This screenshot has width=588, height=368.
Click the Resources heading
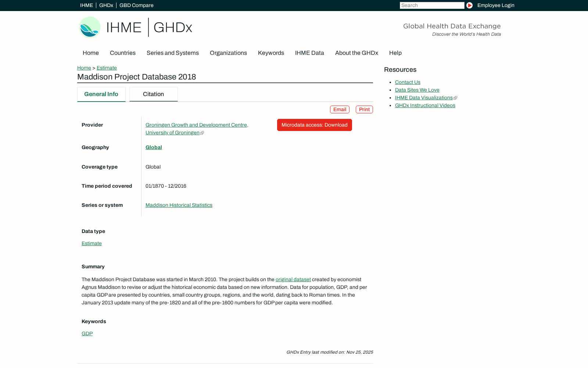[400, 70]
